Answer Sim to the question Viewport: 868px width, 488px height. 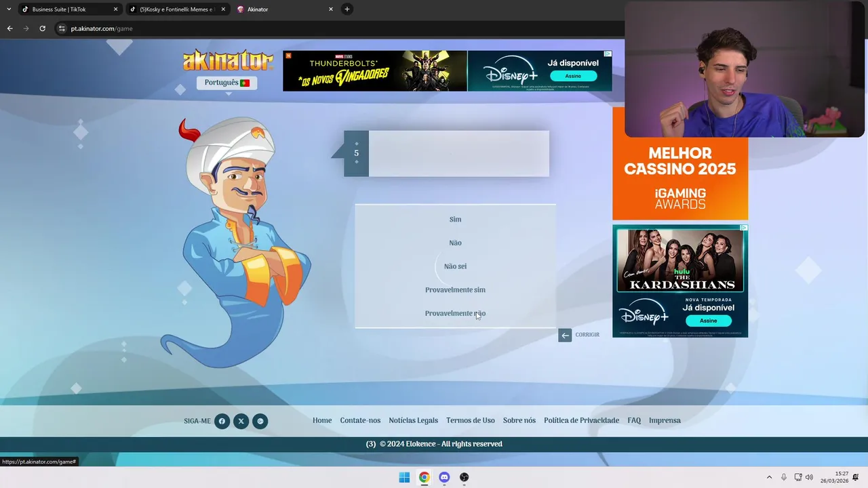pyautogui.click(x=455, y=220)
